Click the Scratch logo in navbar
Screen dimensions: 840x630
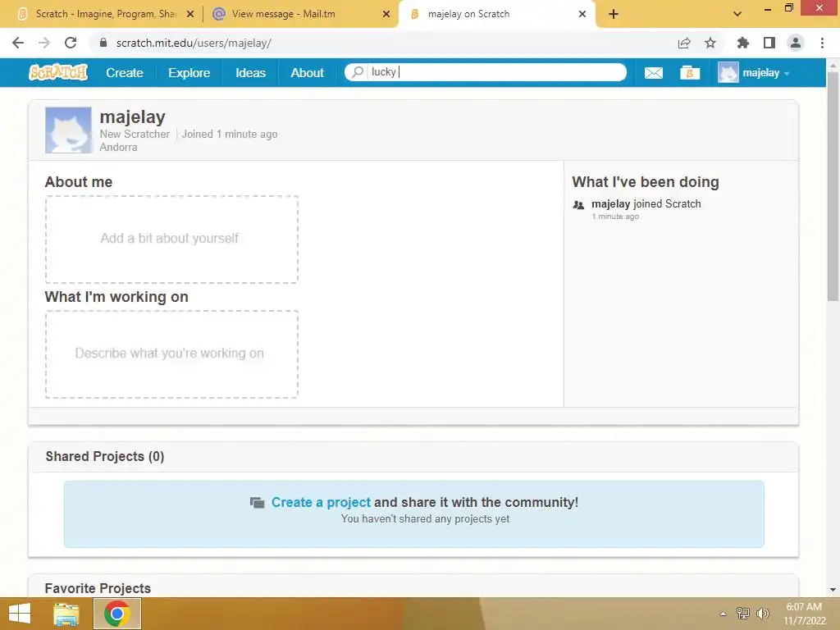(x=58, y=72)
